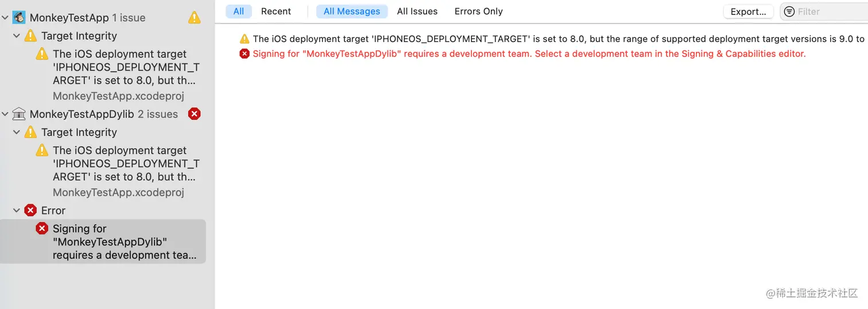868x309 pixels.
Task: Collapse Target Integrity under MonkeyTestAppDylib
Action: [x=17, y=132]
